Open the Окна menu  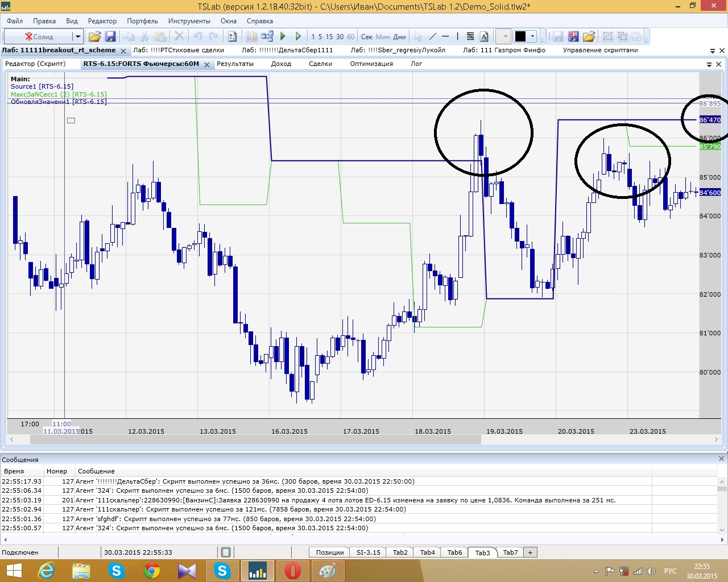pos(229,21)
